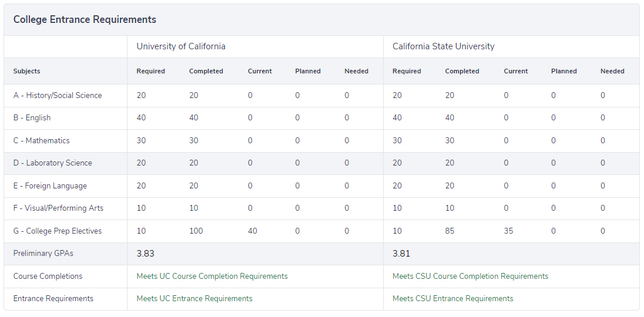
Task: Click the A - History/Social Science row label
Action: click(x=58, y=95)
